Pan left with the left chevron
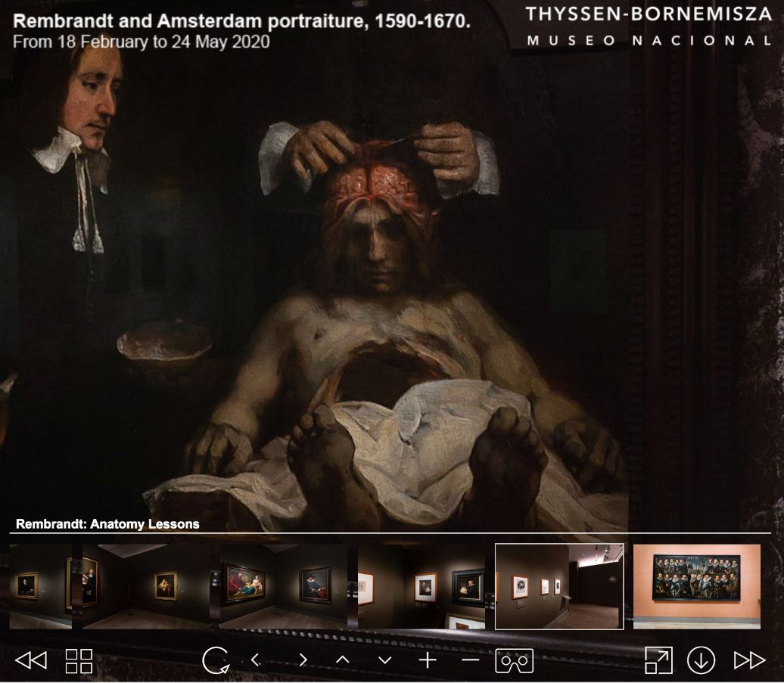 [x=256, y=660]
